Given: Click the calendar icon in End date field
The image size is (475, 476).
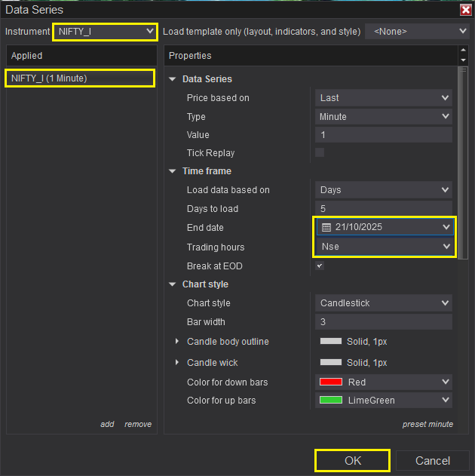Looking at the screenshot, I should coord(326,227).
